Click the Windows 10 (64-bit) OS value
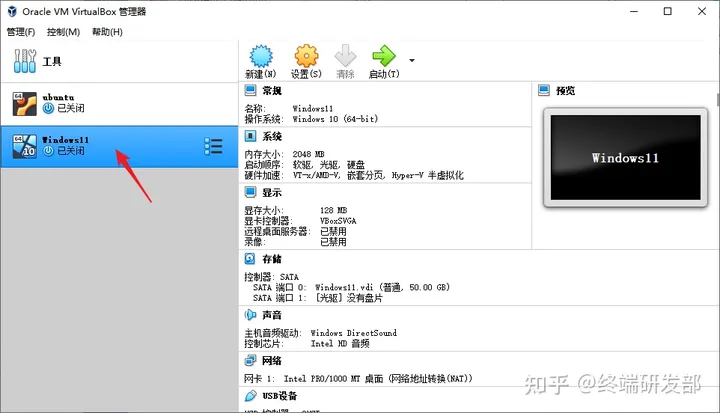720x413 pixels. [x=335, y=119]
